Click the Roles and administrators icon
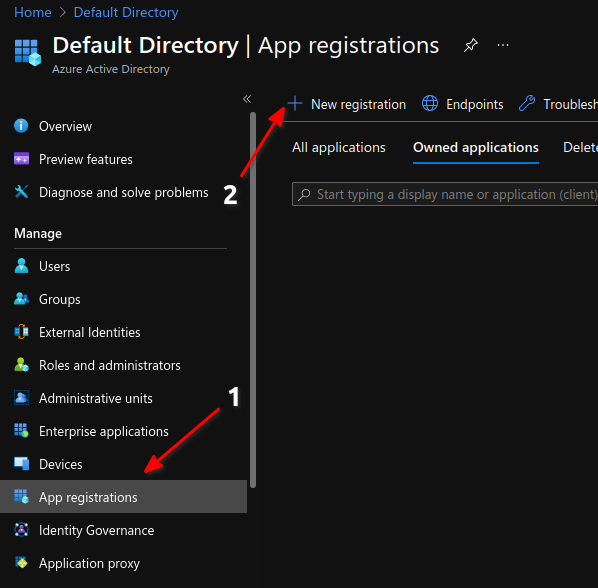Screen dimensions: 598x588 21,365
